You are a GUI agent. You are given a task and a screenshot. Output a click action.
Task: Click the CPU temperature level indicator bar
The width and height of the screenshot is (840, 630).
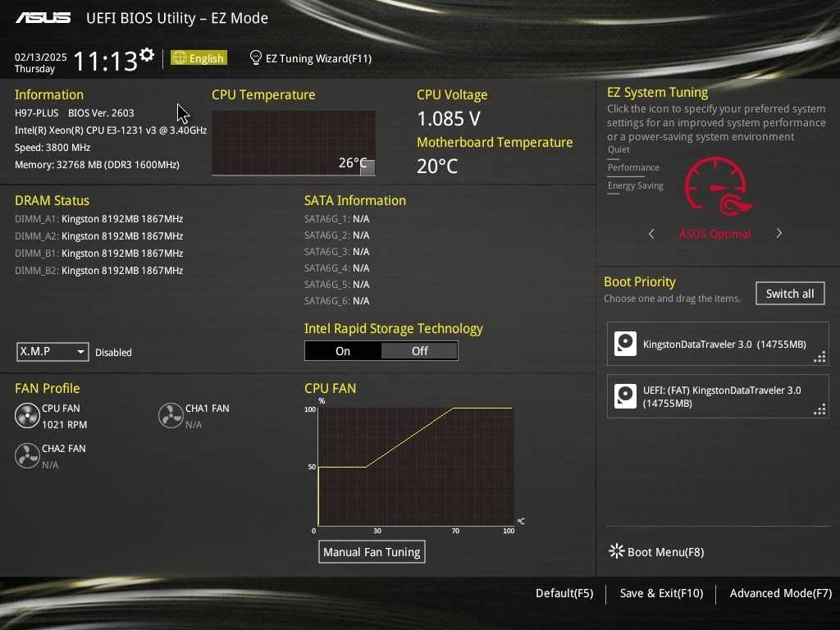click(367, 167)
